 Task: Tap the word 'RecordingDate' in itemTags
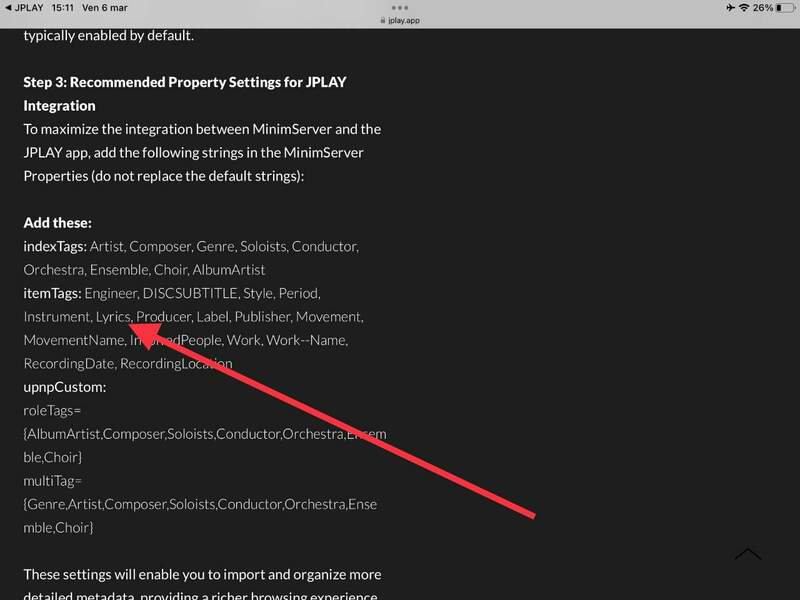tap(69, 364)
